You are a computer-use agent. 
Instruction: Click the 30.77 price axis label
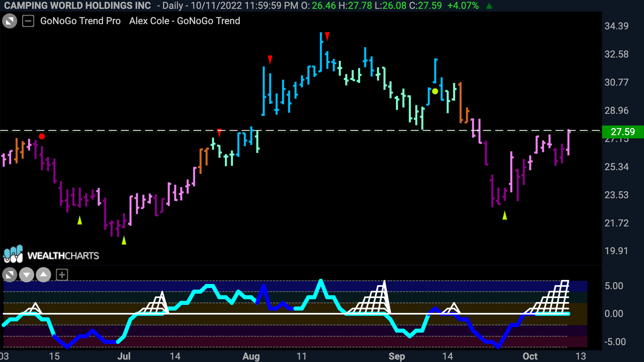point(616,82)
